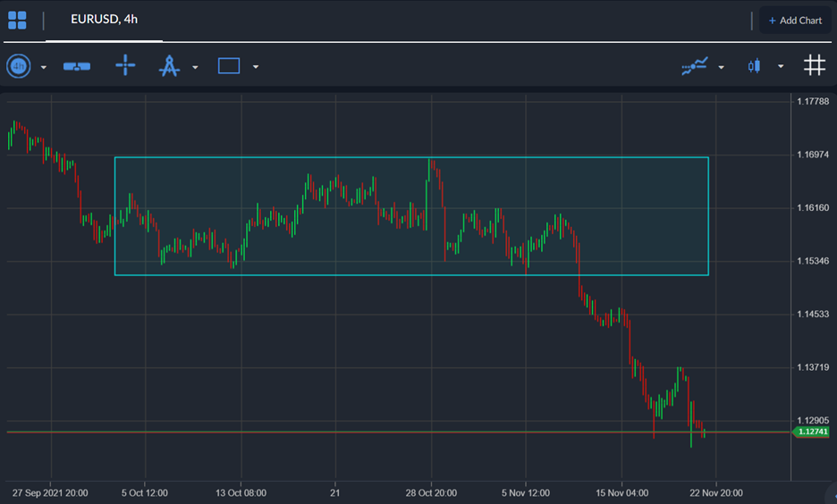
Task: Click the 1.17788 price axis label
Action: [813, 101]
